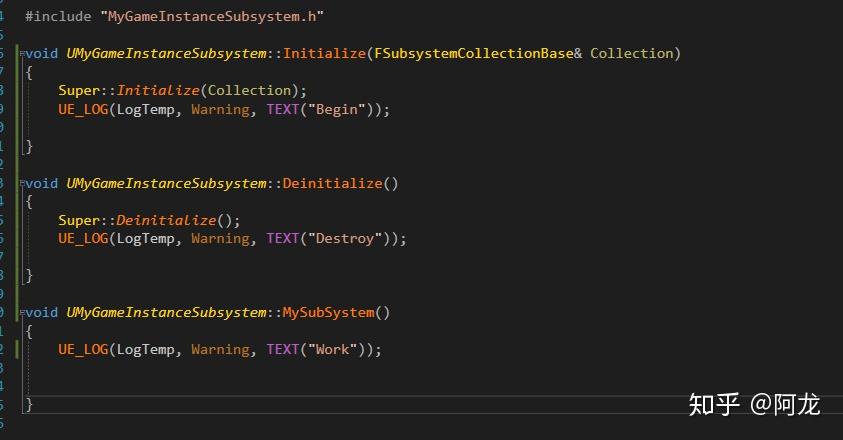Click Super in the Super::Deinitialize line
The image size is (843, 440).
[79, 221]
